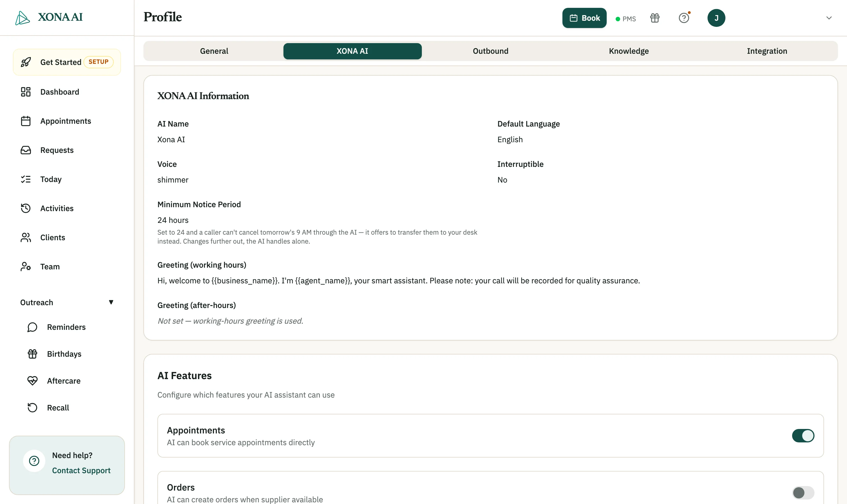Open Birthdays under Outreach

(70, 354)
